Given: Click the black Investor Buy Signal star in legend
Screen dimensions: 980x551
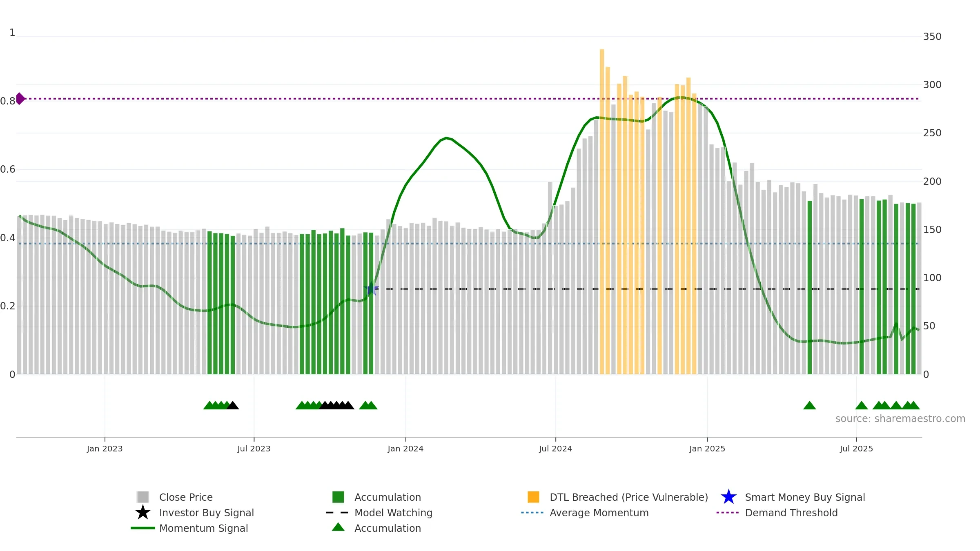Looking at the screenshot, I should pyautogui.click(x=143, y=513).
